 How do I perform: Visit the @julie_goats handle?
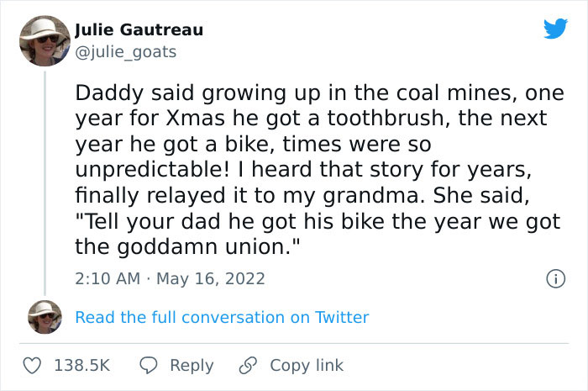(126, 51)
